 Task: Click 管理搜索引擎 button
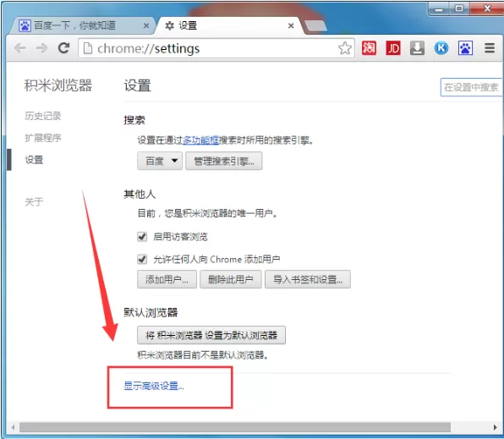click(224, 161)
